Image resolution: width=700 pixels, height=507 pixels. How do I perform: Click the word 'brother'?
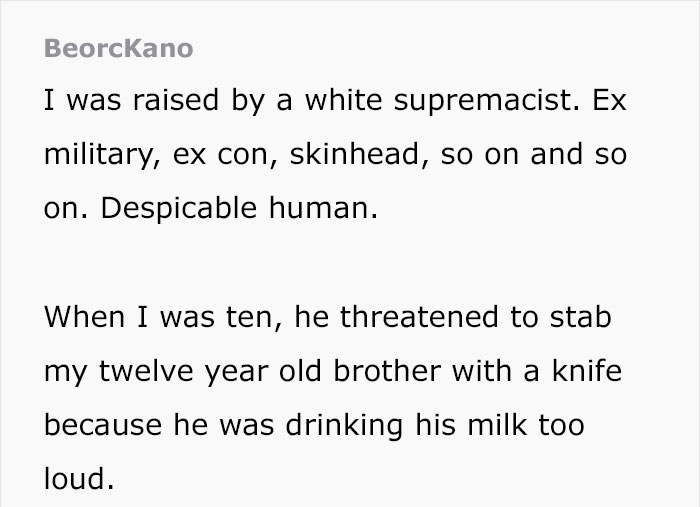pos(387,371)
